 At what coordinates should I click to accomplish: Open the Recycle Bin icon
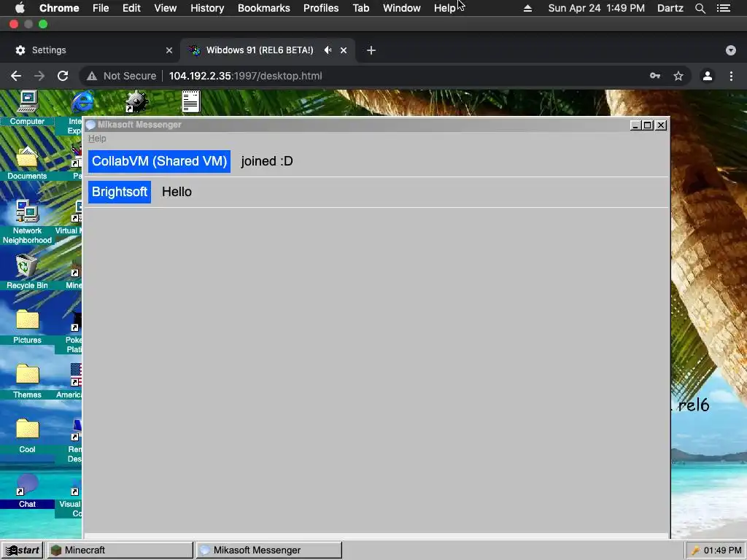pyautogui.click(x=27, y=271)
